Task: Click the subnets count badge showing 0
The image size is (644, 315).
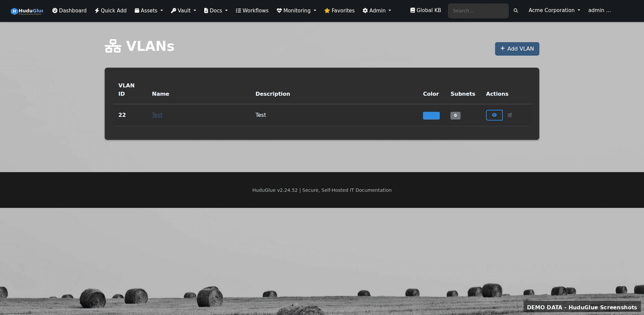Action: [455, 116]
